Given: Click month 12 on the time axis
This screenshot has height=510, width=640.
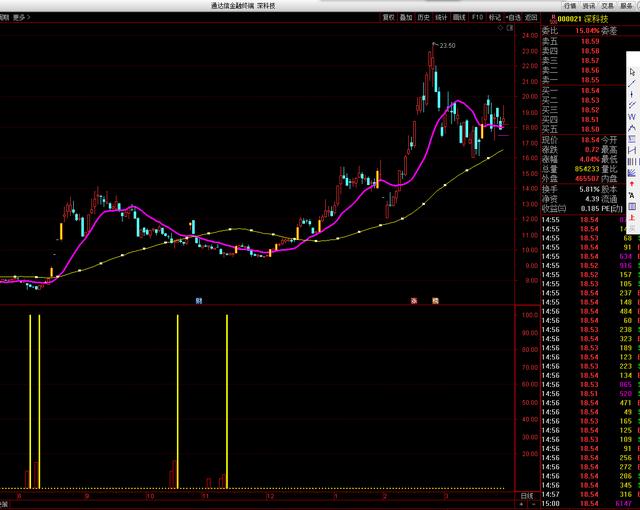Looking at the screenshot, I should [x=270, y=496].
